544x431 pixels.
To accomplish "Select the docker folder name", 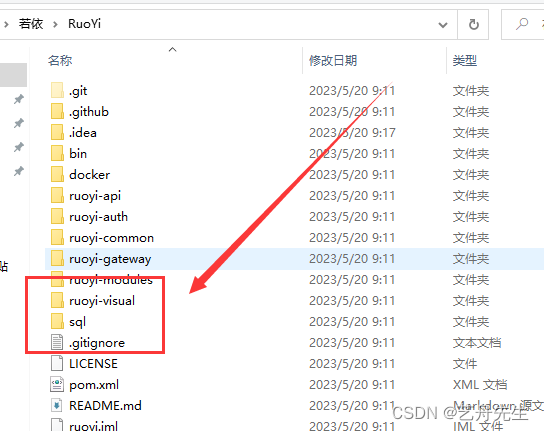I will coord(90,175).
